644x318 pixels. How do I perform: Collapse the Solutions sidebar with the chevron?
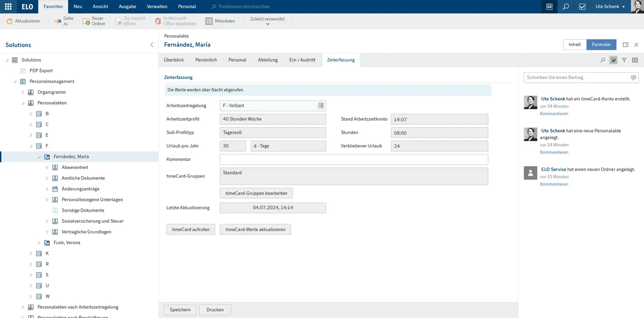152,45
